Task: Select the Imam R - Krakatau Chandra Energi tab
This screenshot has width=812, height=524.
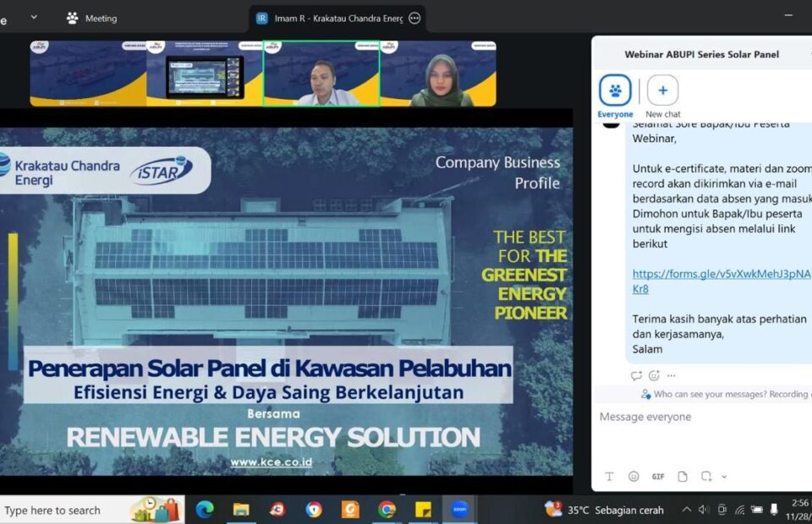Action: (338, 19)
